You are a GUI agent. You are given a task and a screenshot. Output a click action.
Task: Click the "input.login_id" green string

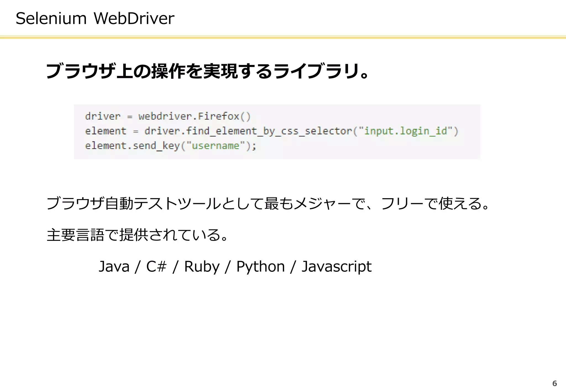pyautogui.click(x=405, y=131)
